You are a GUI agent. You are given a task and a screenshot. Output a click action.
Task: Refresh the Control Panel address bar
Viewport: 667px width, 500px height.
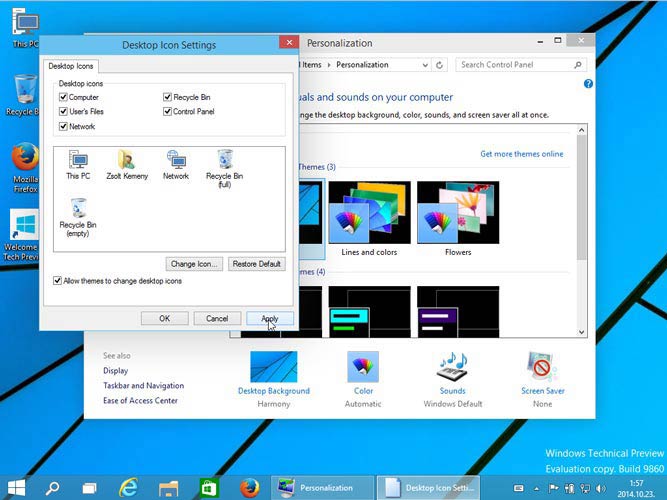click(439, 65)
